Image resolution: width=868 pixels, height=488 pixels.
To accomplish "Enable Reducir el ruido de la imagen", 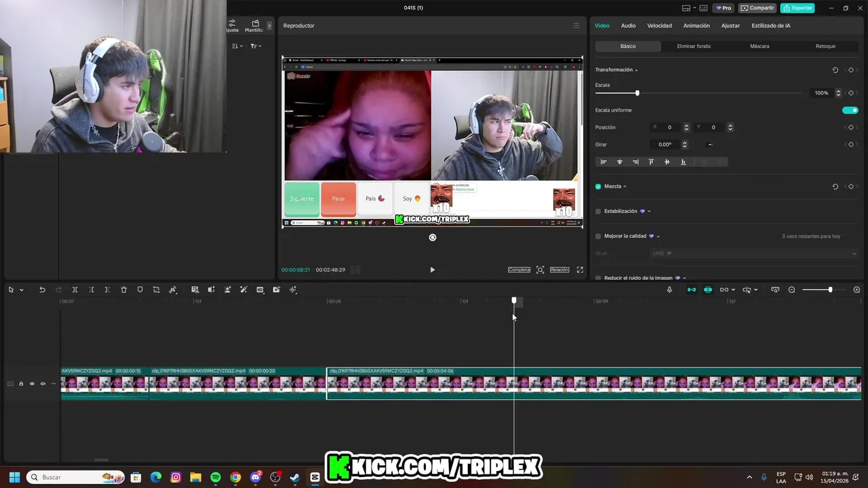I will click(x=598, y=278).
